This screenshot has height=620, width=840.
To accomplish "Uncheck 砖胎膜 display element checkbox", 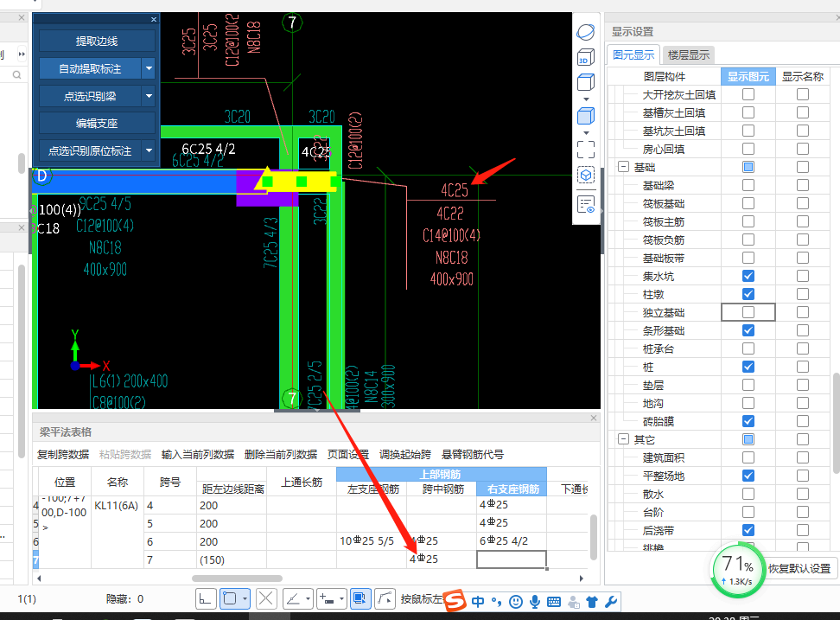I will (x=748, y=421).
